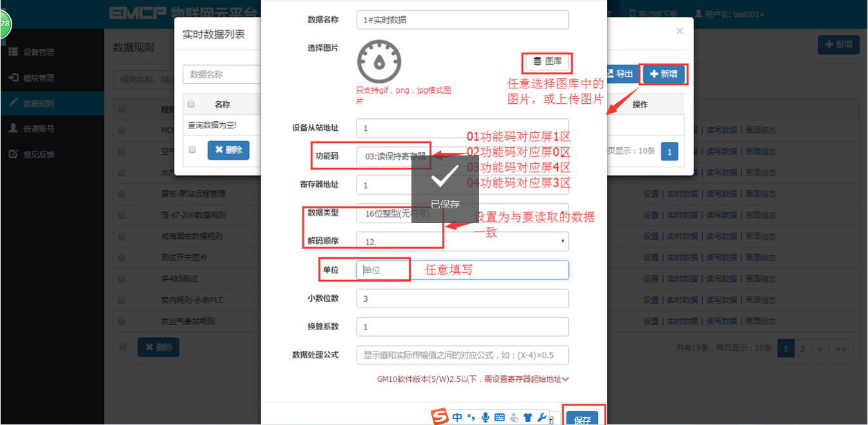The height and width of the screenshot is (425, 868).
Task: Save the data form with 保存
Action: point(582,419)
